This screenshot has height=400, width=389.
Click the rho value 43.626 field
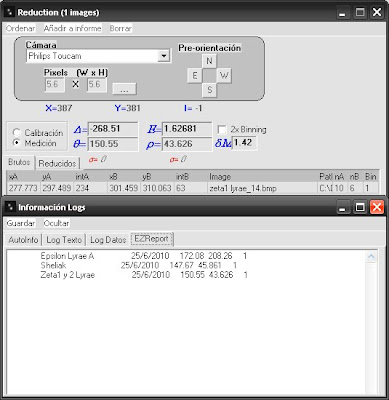pos(187,144)
